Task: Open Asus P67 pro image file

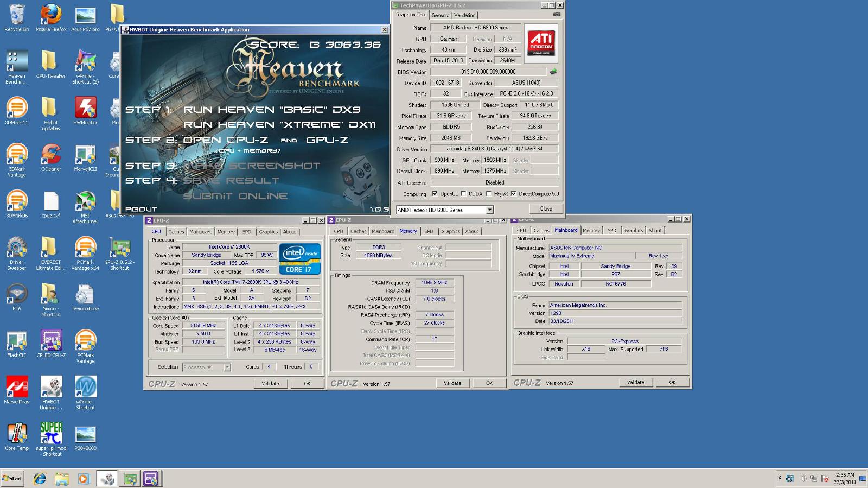Action: click(85, 17)
